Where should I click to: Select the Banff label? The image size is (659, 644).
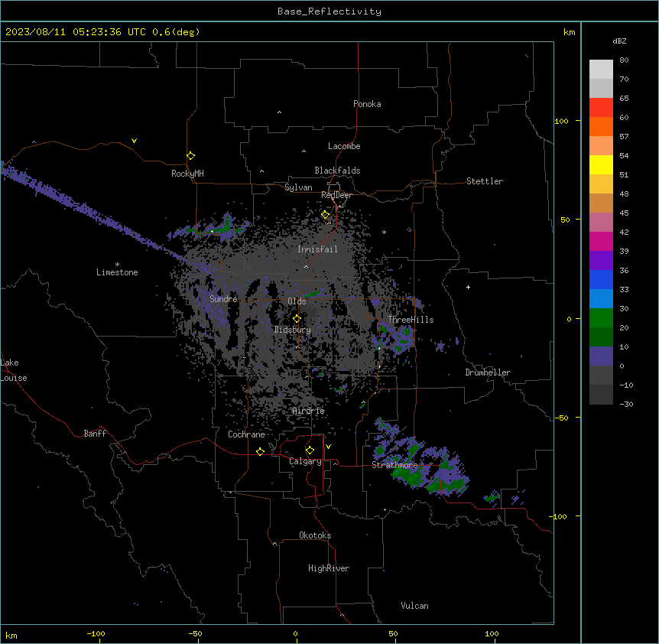[95, 434]
